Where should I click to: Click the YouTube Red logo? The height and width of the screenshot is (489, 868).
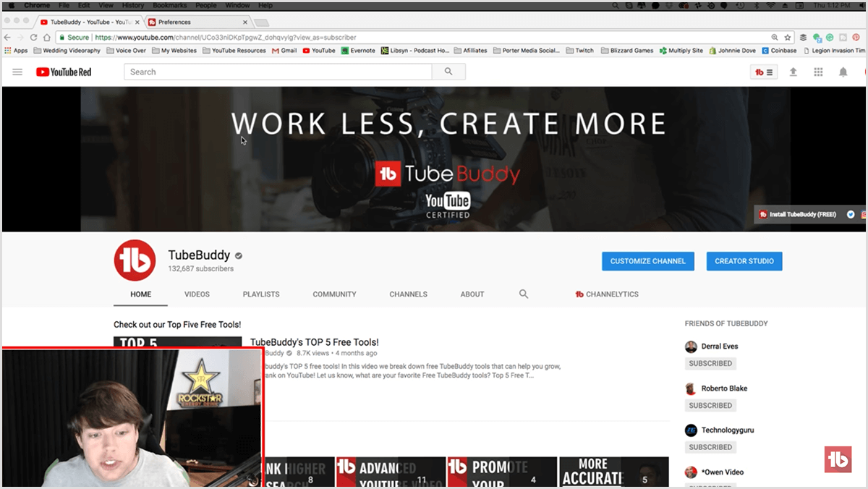[64, 72]
